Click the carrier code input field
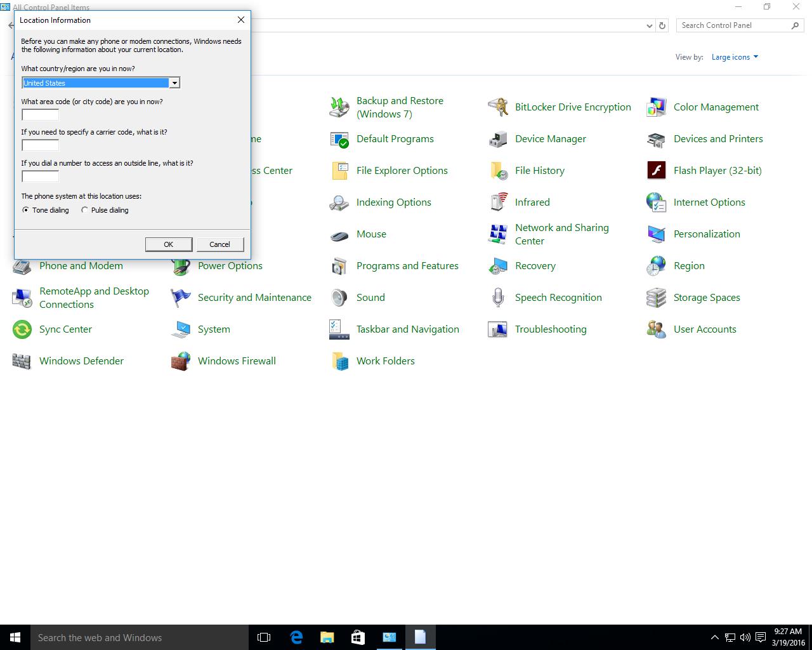Image resolution: width=812 pixels, height=650 pixels. tap(40, 145)
